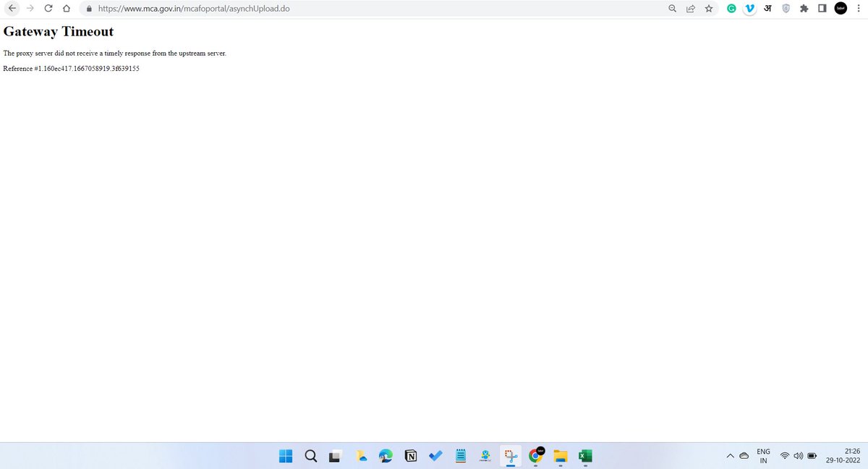The image size is (868, 469).
Task: Open the clock showing 21:26
Action: click(x=844, y=456)
